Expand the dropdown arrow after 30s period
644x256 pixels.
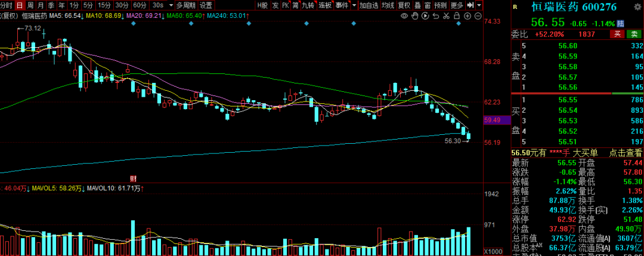171,5
